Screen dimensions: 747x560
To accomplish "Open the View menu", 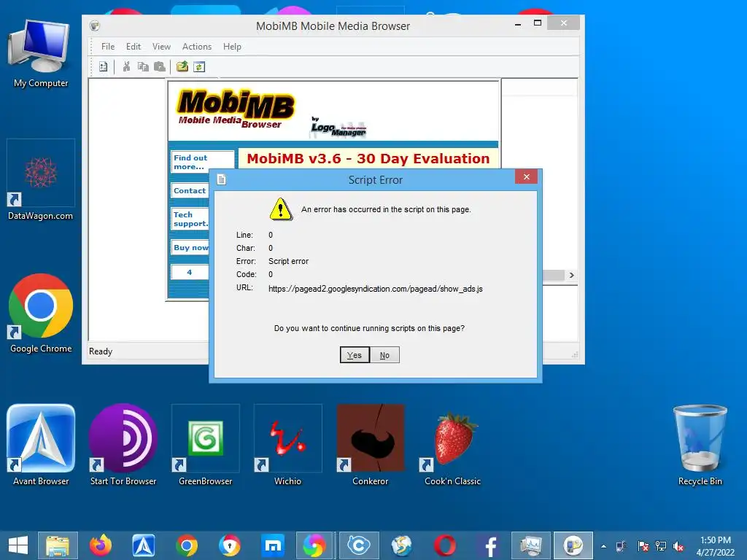I will click(161, 47).
